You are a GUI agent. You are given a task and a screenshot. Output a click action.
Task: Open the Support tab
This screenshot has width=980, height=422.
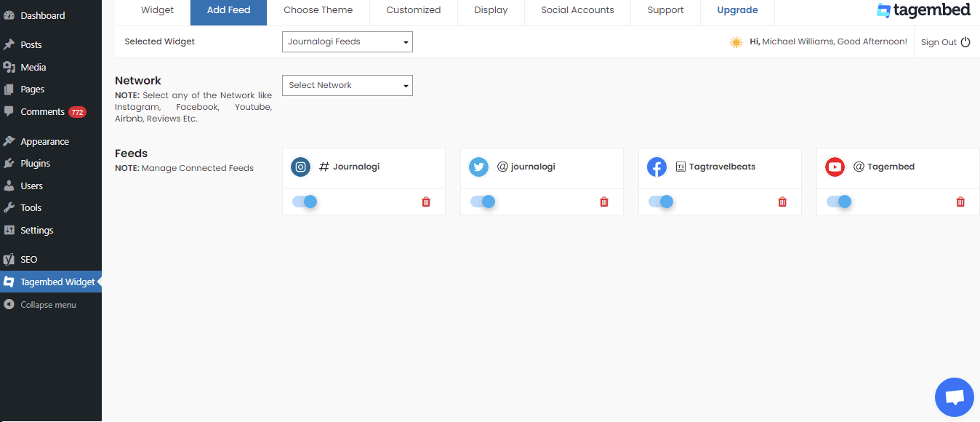[666, 10]
